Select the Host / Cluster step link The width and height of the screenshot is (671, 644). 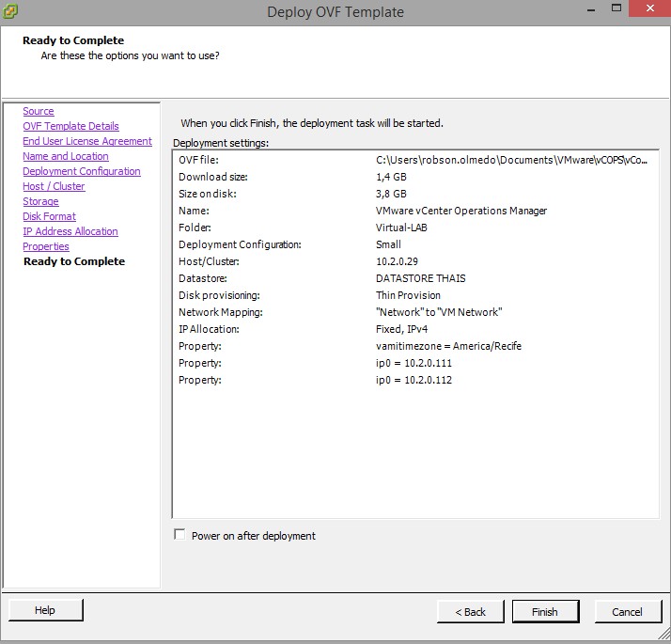pos(54,186)
